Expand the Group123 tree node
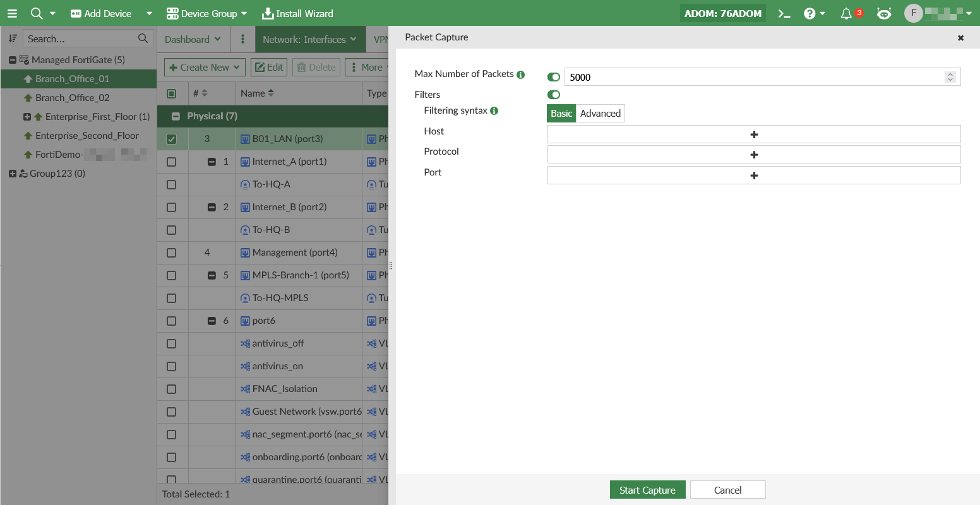980x505 pixels. 12,174
